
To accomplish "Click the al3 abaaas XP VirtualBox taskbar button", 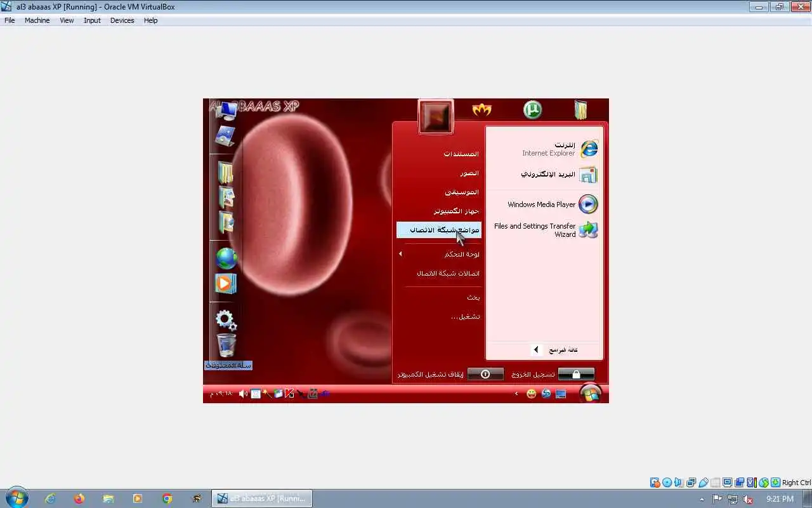I will pyautogui.click(x=261, y=498).
